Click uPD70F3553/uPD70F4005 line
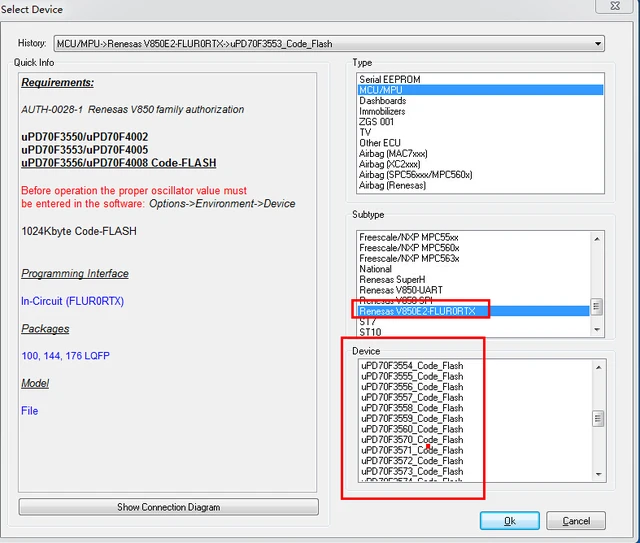The width and height of the screenshot is (640, 543). (84, 150)
